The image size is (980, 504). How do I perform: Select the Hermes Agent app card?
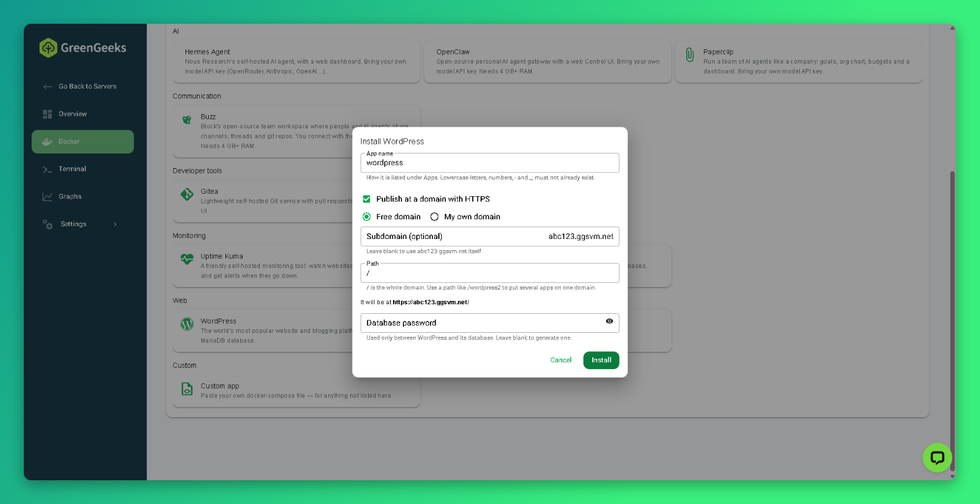(296, 61)
